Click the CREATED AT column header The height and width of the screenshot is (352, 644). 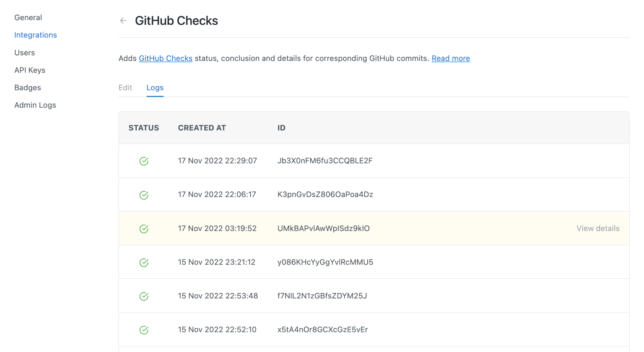(202, 128)
